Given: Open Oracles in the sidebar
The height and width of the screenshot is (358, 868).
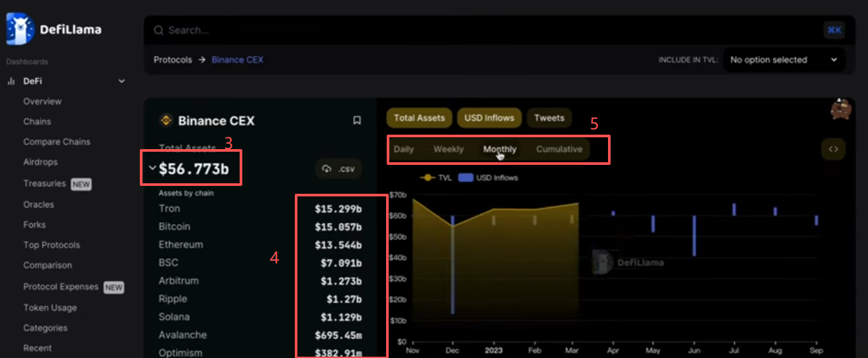Looking at the screenshot, I should click(x=39, y=204).
